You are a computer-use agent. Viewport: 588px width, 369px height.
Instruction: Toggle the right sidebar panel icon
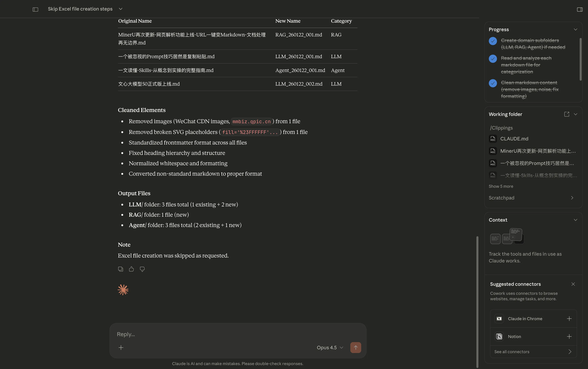(580, 9)
